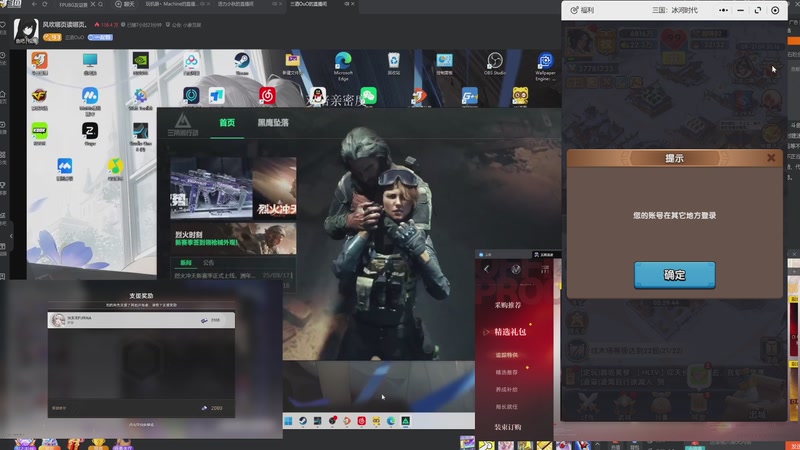This screenshot has height=450, width=800.
Task: Select the 新闻 news tab in launcher
Action: [x=186, y=262]
